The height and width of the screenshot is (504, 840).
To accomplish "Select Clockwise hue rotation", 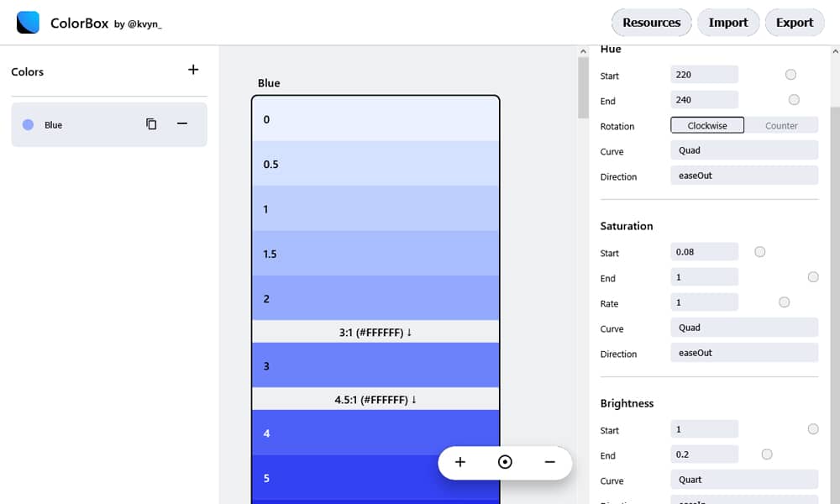I will pyautogui.click(x=707, y=125).
